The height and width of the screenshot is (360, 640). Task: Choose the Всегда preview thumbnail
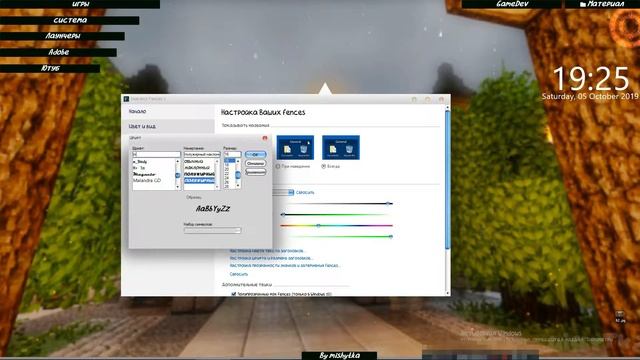(341, 147)
